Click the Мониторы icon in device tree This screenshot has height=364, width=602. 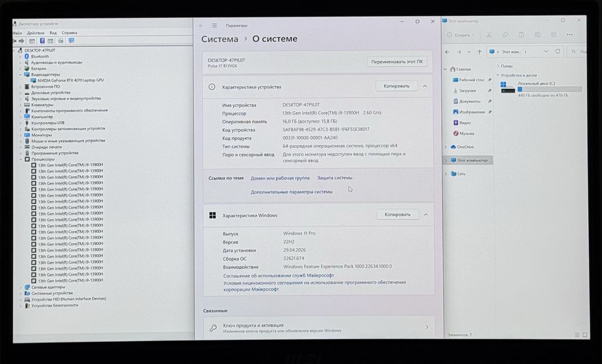click(x=26, y=135)
